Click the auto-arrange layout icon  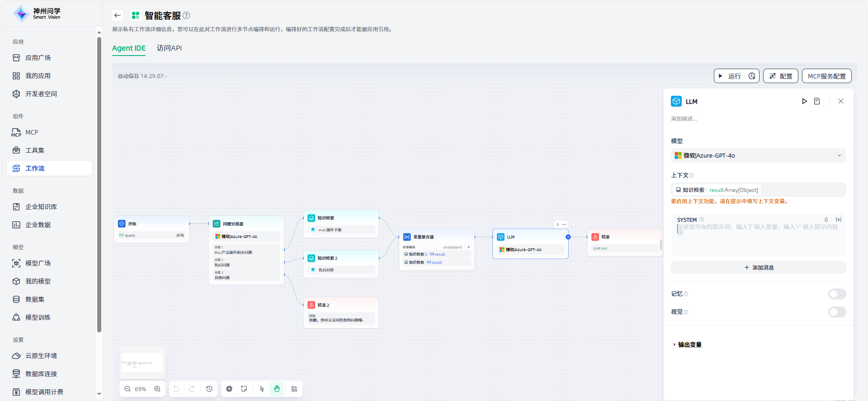pos(294,389)
